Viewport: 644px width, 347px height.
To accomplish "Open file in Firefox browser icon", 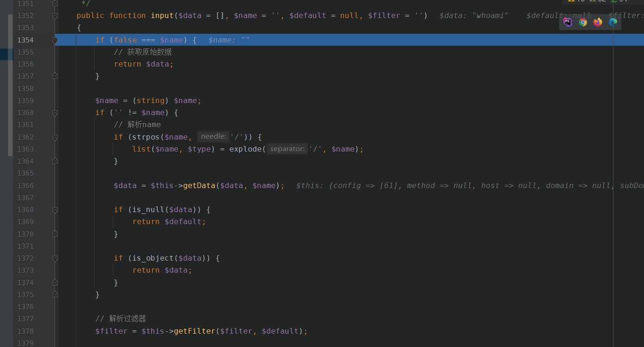I will coord(598,22).
